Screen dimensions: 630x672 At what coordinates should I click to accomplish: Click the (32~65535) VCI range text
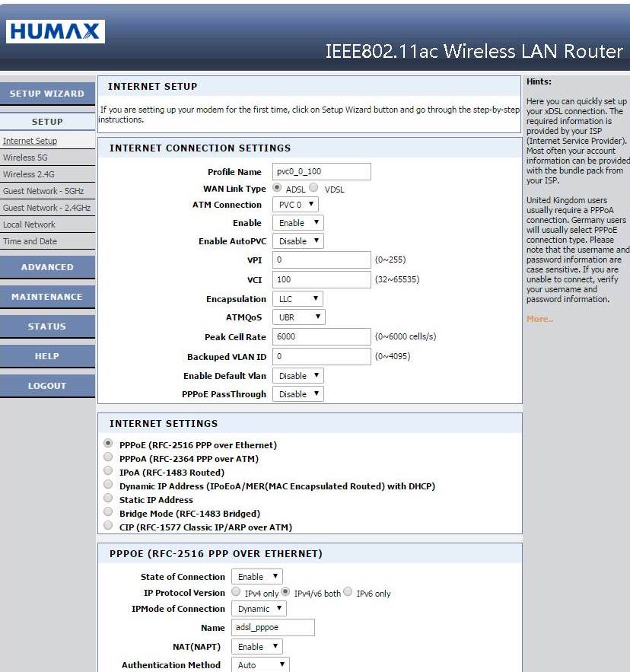point(397,279)
